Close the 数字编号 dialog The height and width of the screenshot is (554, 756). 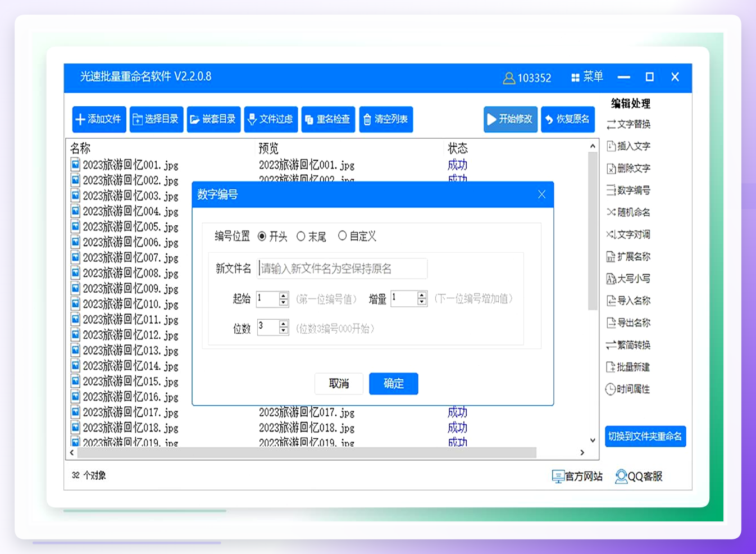tap(541, 194)
